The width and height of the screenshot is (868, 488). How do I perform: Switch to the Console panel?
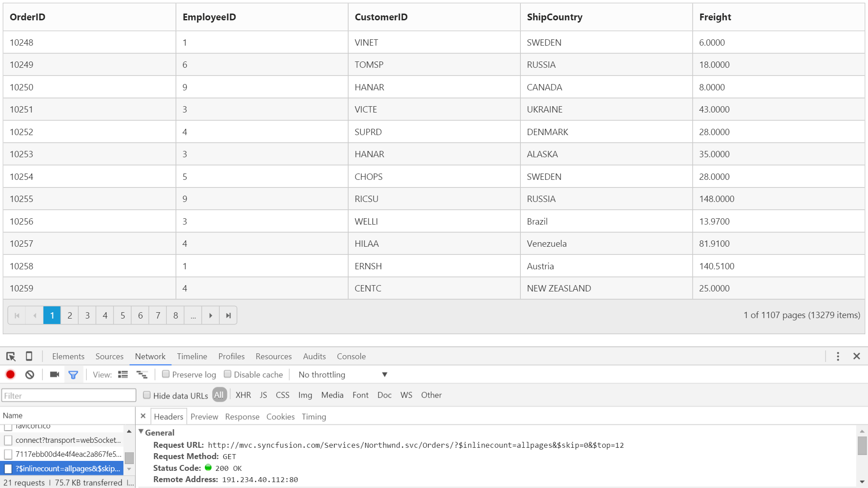tap(351, 357)
